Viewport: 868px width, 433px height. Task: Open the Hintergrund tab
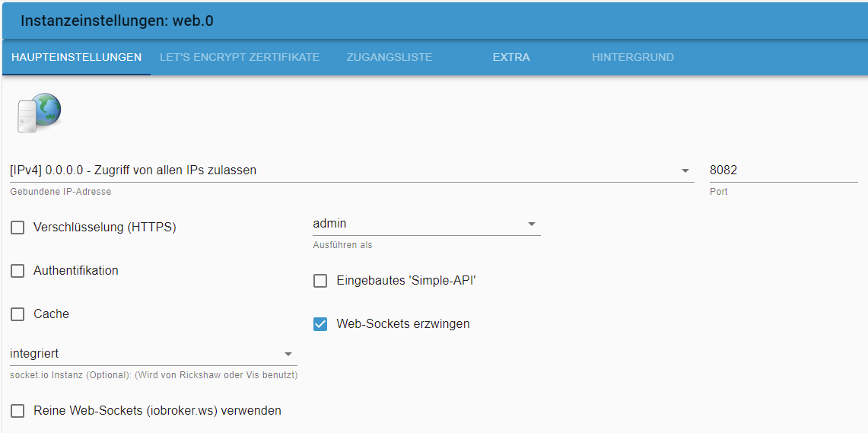633,57
